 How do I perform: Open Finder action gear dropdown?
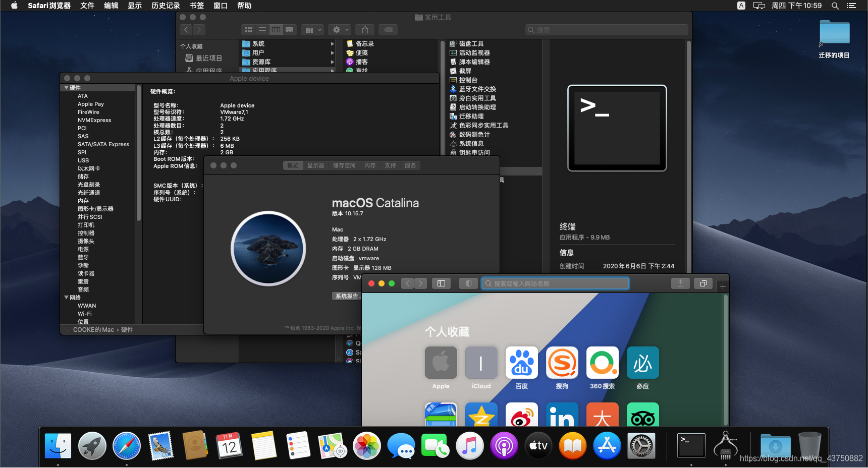[x=339, y=30]
